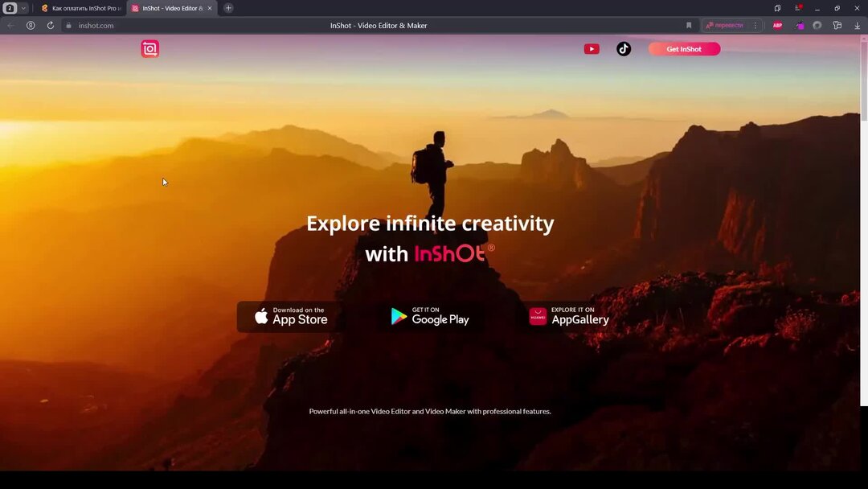This screenshot has height=489, width=868.
Task: Open the ABP ad blocker extension
Action: tap(777, 26)
